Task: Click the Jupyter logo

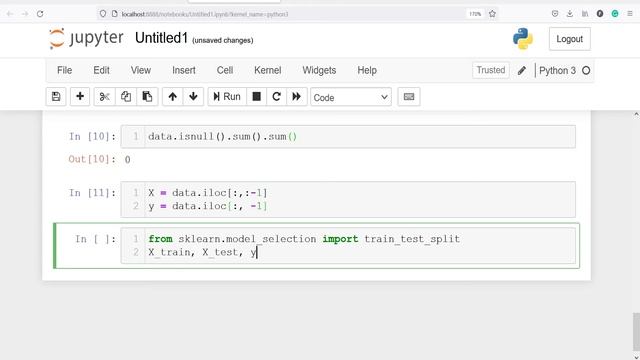Action: 86,38
